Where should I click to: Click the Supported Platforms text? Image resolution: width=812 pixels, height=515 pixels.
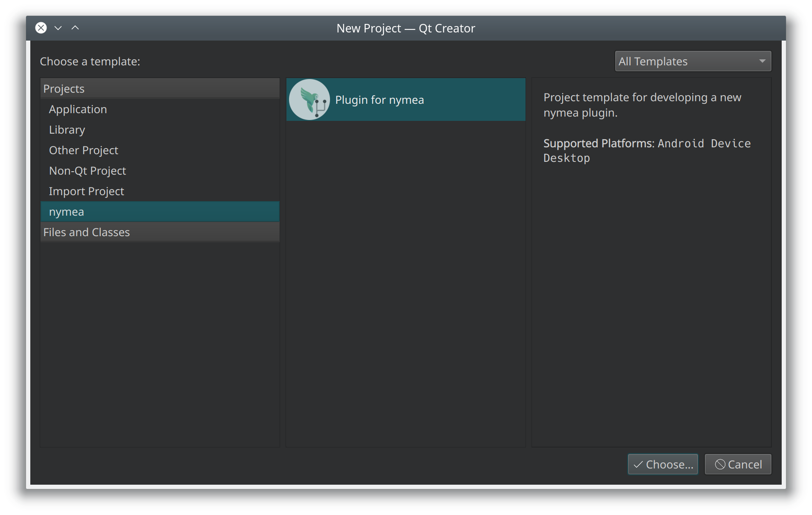647,150
